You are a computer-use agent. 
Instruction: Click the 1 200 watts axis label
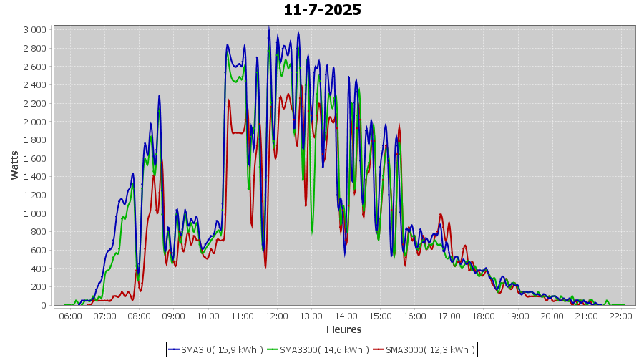pos(34,195)
